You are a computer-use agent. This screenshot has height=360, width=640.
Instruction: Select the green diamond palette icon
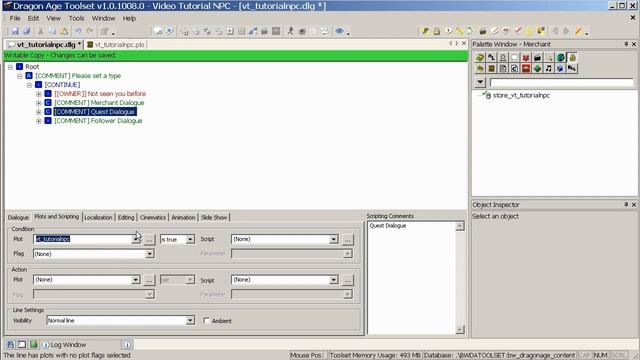(538, 69)
